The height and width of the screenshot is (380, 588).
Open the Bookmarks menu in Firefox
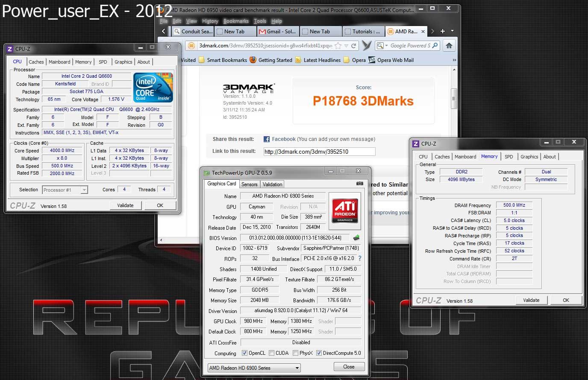pyautogui.click(x=236, y=21)
